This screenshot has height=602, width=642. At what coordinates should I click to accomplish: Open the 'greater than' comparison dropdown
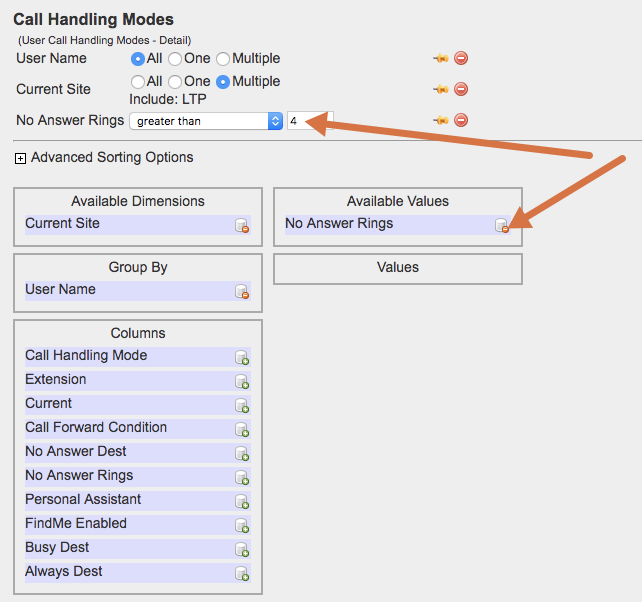click(207, 121)
